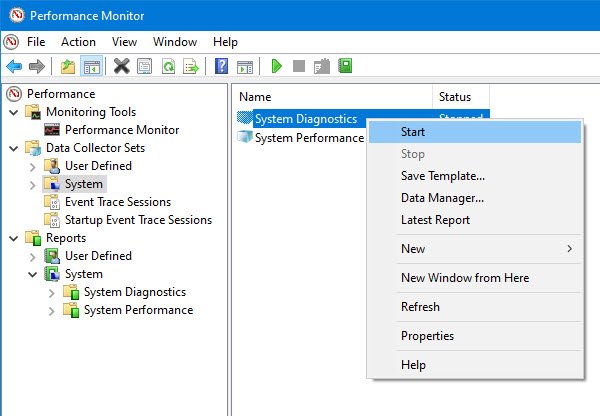Select Event Trace Sessions in the tree

(x=117, y=202)
